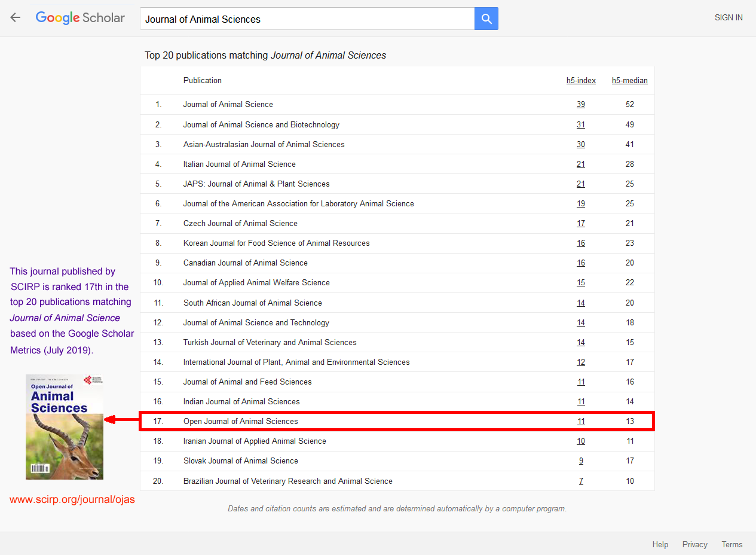Click 'Slovak Journal of Animal Science' text

241,461
